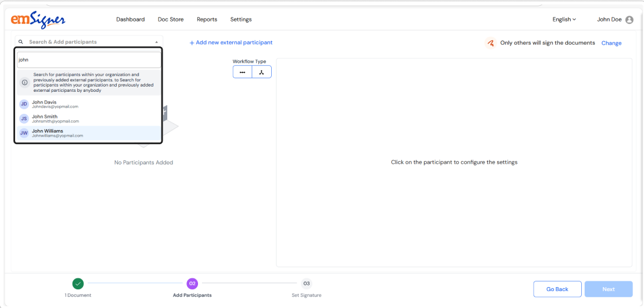This screenshot has width=644, height=308.
Task: Click the JW avatar for John Williams
Action: 24,133
